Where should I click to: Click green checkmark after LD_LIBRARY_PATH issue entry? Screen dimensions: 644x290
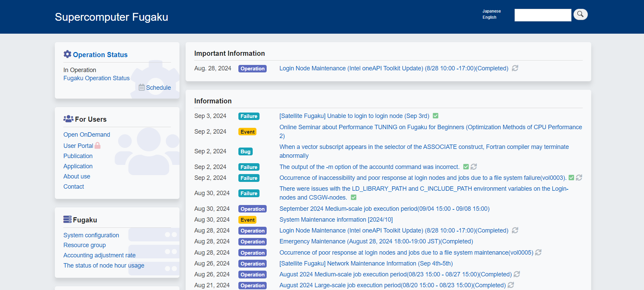(x=354, y=198)
